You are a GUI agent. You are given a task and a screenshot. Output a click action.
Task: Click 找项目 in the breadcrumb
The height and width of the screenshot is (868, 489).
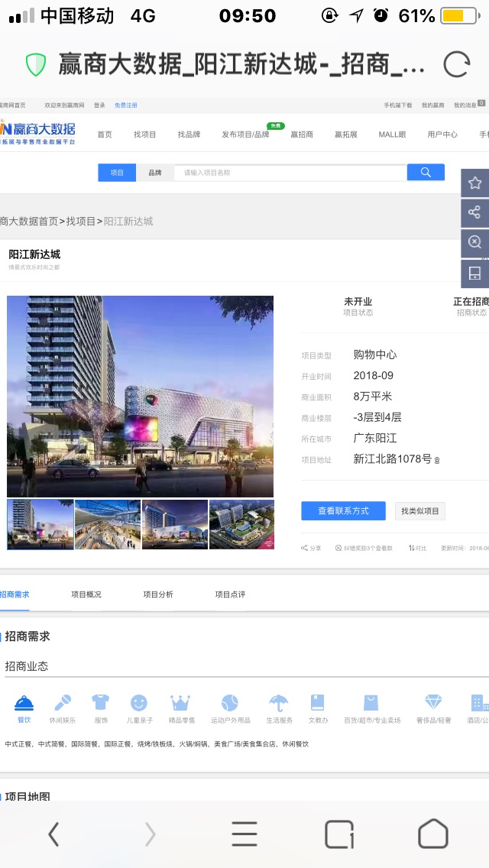(x=81, y=222)
